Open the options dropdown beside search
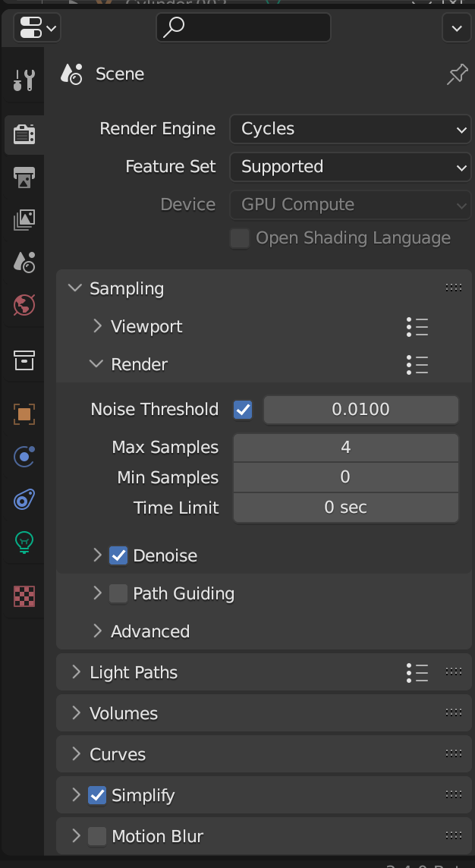 tap(456, 27)
